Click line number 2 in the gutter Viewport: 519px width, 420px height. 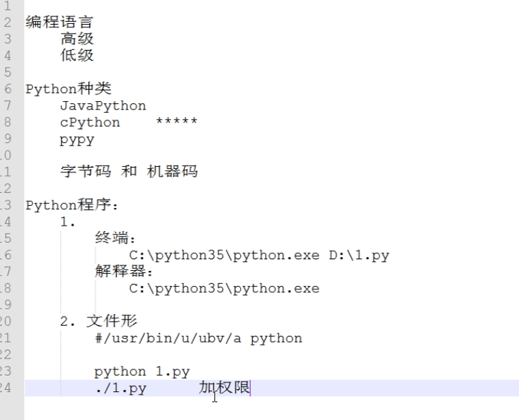(x=8, y=23)
